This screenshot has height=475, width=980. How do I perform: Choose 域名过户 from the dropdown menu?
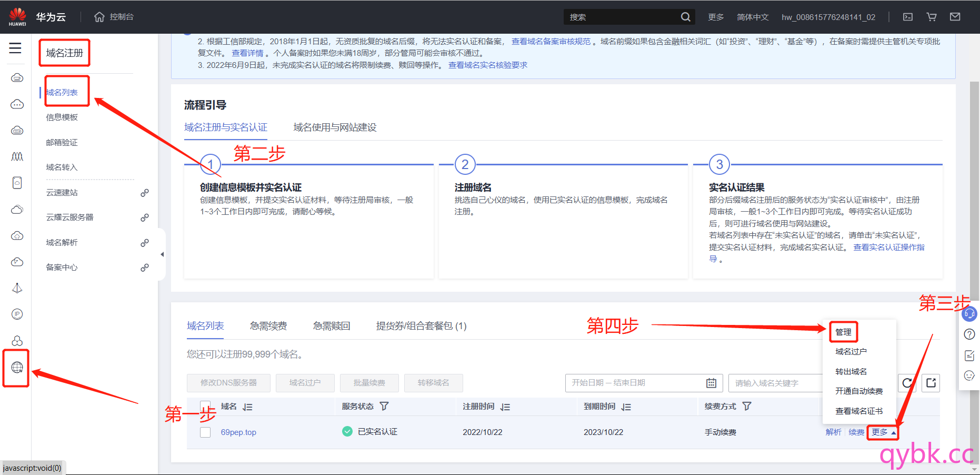pyautogui.click(x=851, y=352)
